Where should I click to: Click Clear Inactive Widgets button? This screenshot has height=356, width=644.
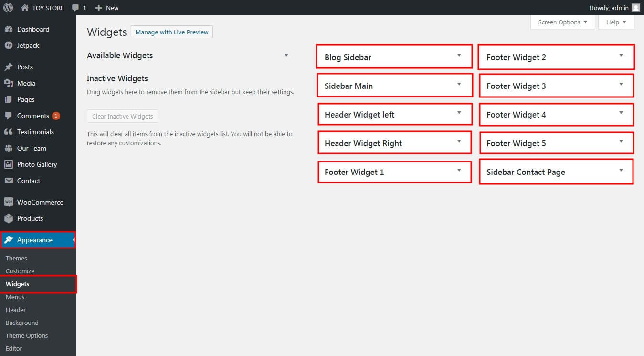(x=123, y=116)
